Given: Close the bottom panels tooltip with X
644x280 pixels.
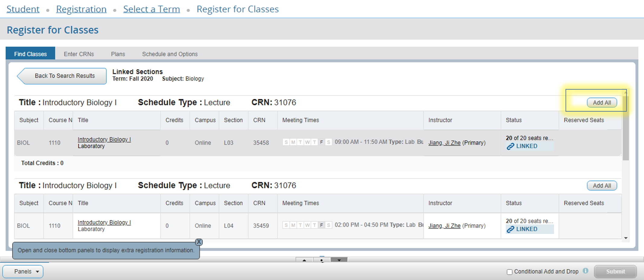Looking at the screenshot, I should point(199,242).
